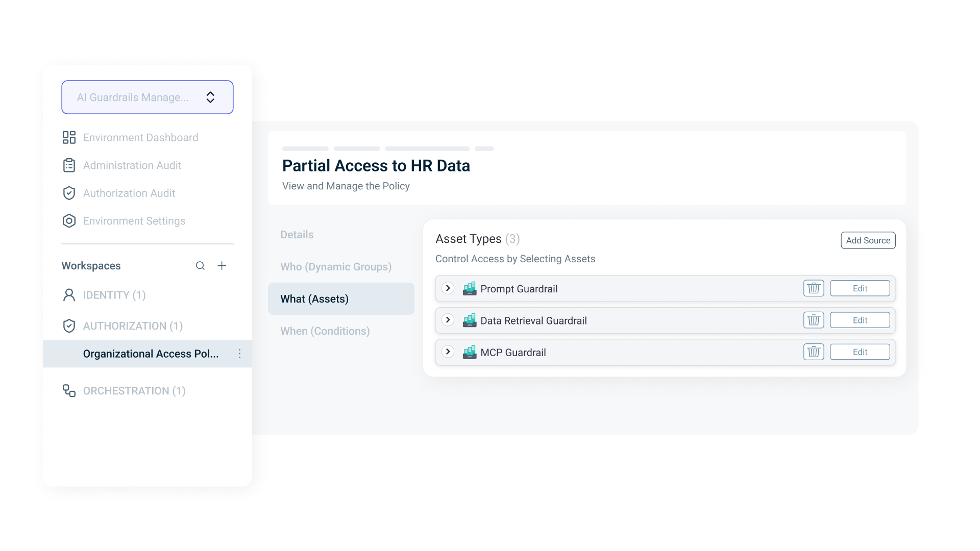Screen dimensions: 980x551
Task: Open the Environment Dashboard
Action: [x=140, y=137]
